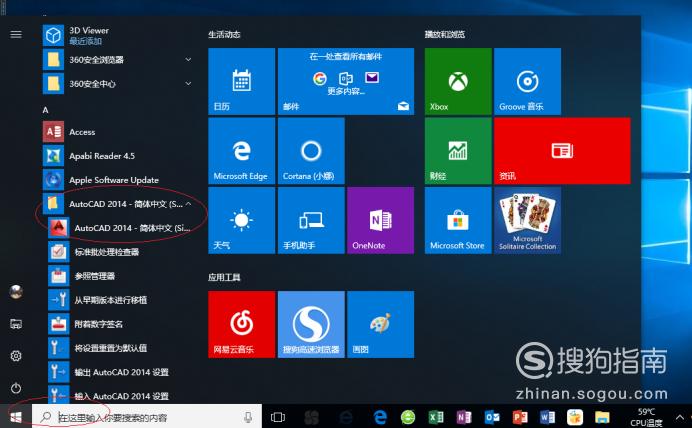This screenshot has width=692, height=428.
Task: Click the 播放和浏览 tile group header
Action: click(444, 34)
